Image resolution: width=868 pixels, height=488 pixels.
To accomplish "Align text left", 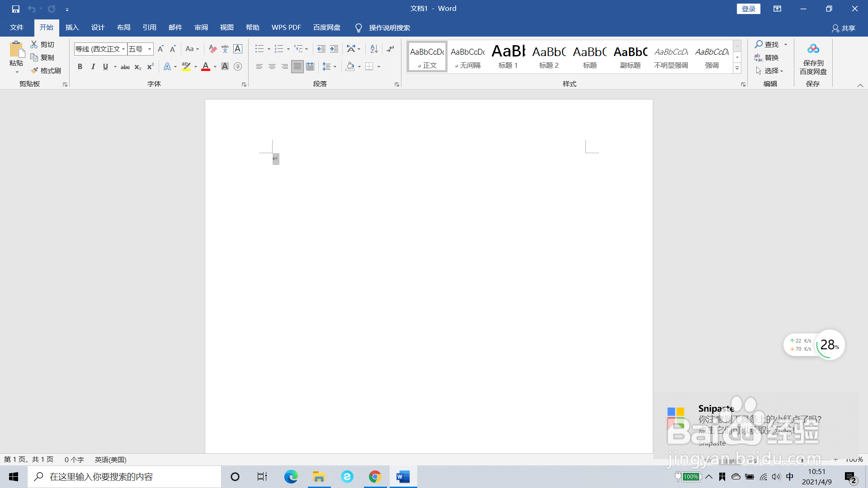I will pyautogui.click(x=259, y=66).
